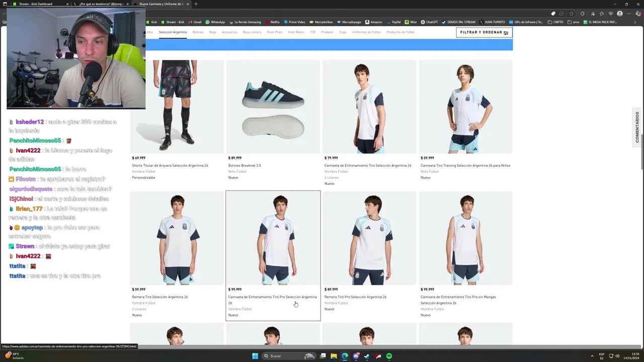Open the Wise bookmark
Image resolution: width=644 pixels, height=362 pixels.
point(411,22)
